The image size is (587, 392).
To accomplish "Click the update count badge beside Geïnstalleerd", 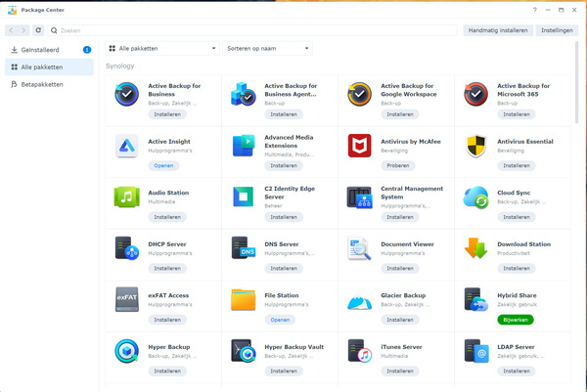I will point(87,50).
